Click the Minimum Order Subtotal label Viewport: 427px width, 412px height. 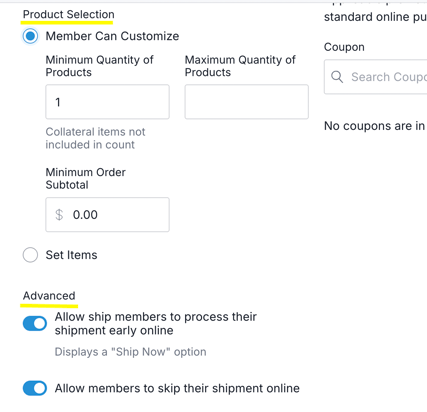point(86,178)
